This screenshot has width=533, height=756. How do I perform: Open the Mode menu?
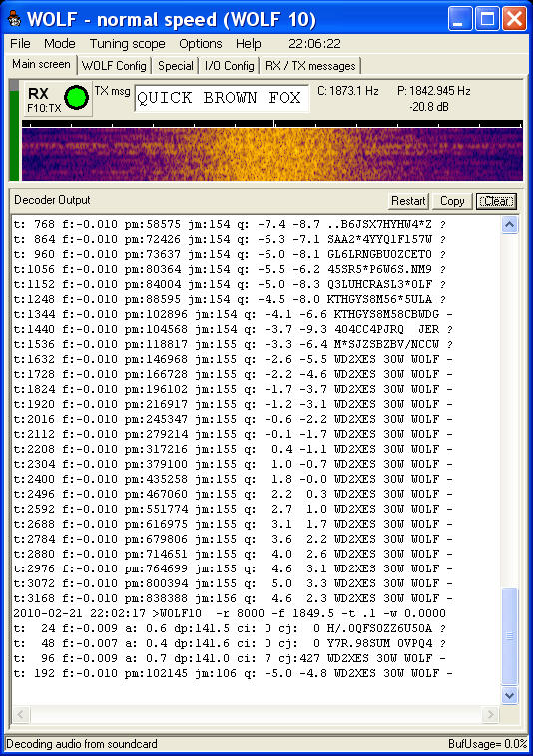click(59, 44)
